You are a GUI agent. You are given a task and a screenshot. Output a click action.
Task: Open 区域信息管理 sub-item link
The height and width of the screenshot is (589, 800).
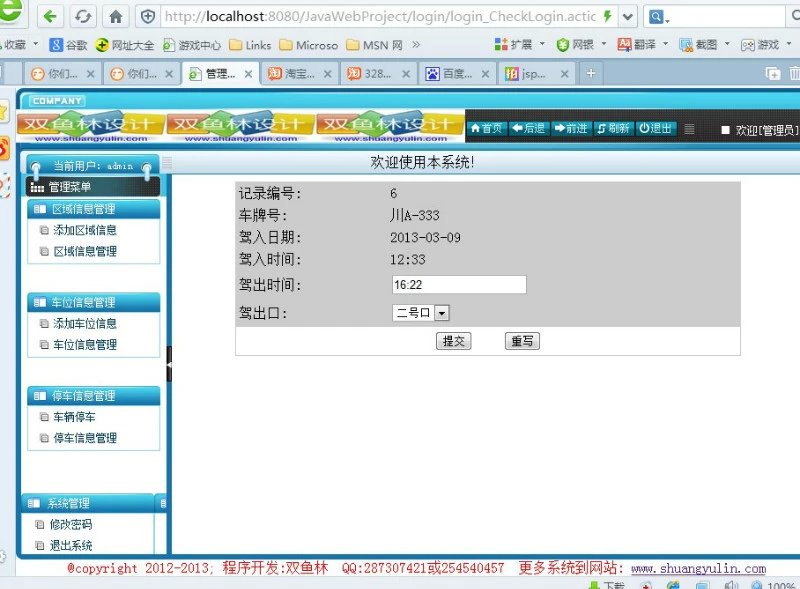point(85,251)
